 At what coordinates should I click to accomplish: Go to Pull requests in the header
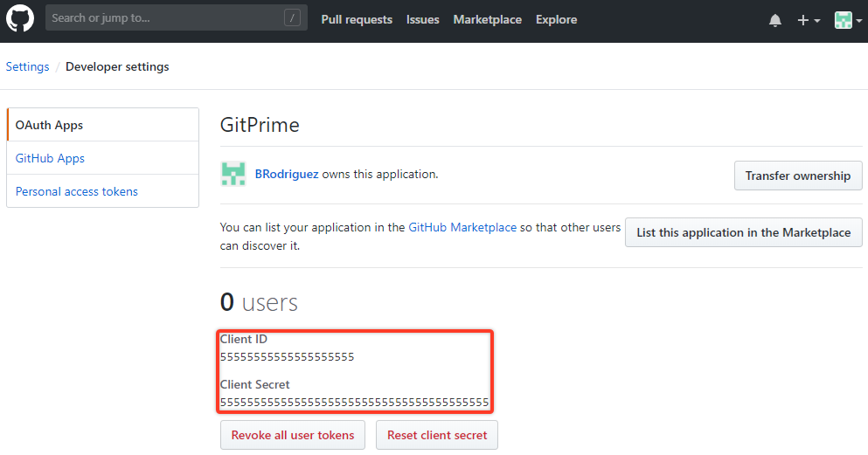click(x=357, y=20)
